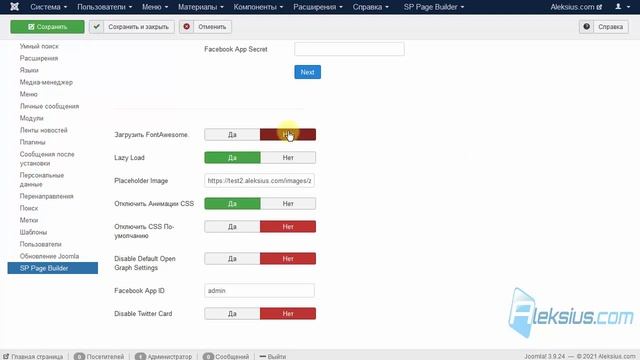Click the Главная страница link in footer
This screenshot has width=640, height=360.
point(33,356)
